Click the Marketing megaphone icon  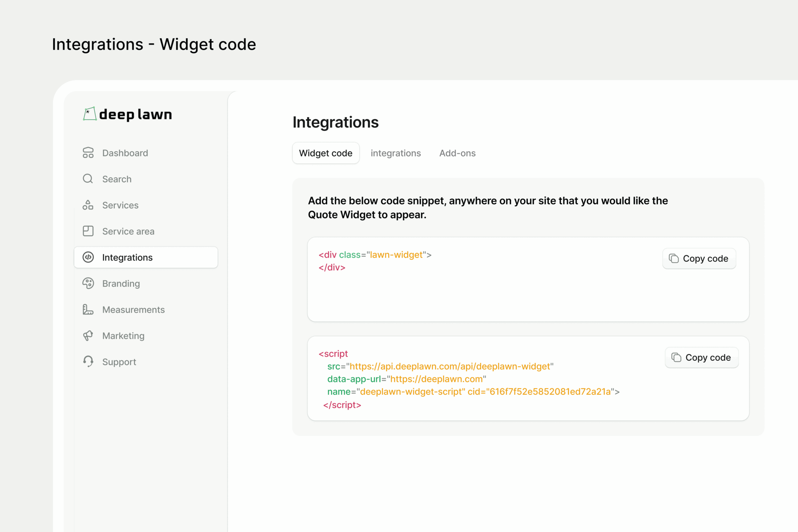coord(88,336)
